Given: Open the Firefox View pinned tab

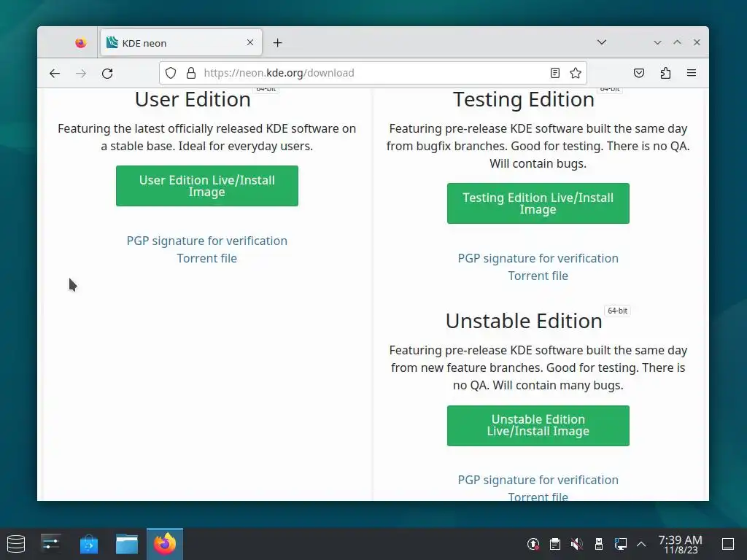Looking at the screenshot, I should [x=81, y=43].
